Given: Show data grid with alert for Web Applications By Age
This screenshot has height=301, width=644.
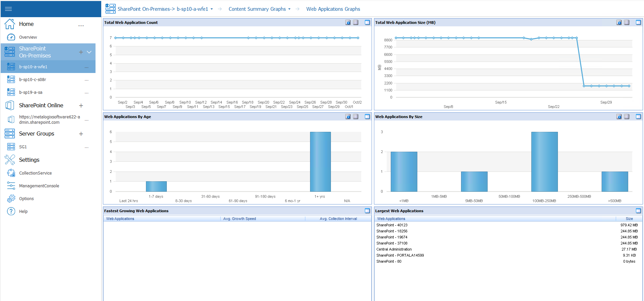Looking at the screenshot, I should (348, 117).
